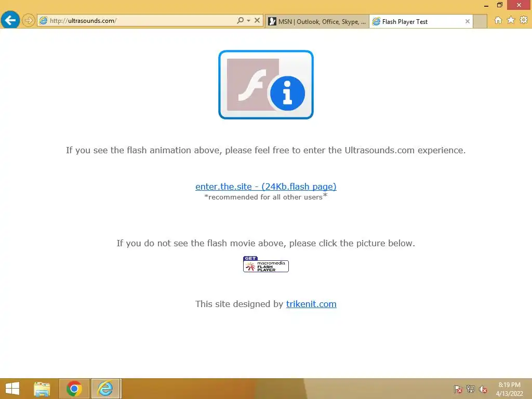Click the 'If you see the flash animation above' text
Viewport: 532px width, 399px height.
[265, 150]
